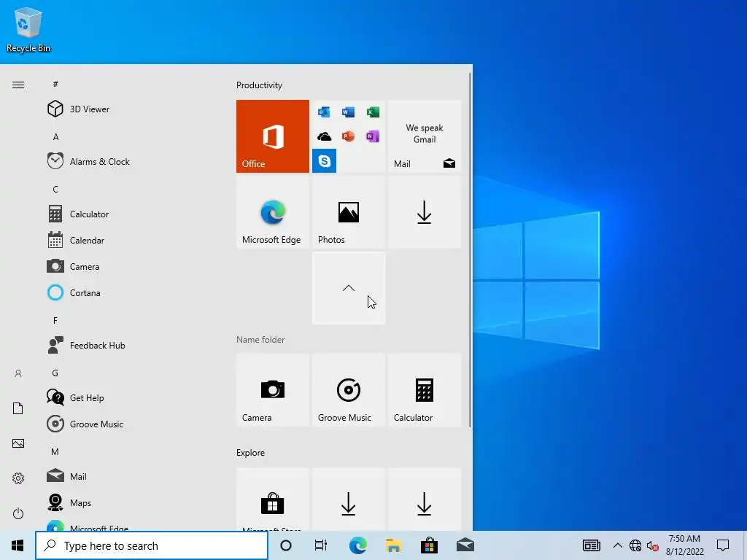The height and width of the screenshot is (560, 747).
Task: Click the download tile beside Photos
Action: (x=425, y=212)
